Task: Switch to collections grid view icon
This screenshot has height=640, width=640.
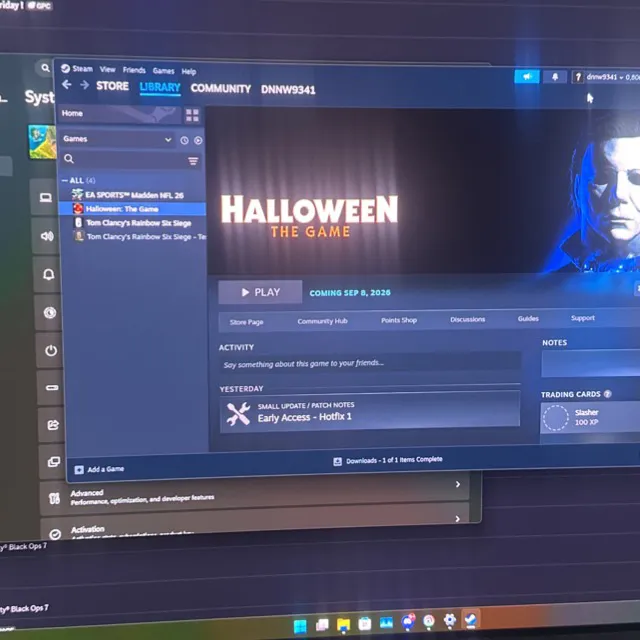Action: (192, 116)
